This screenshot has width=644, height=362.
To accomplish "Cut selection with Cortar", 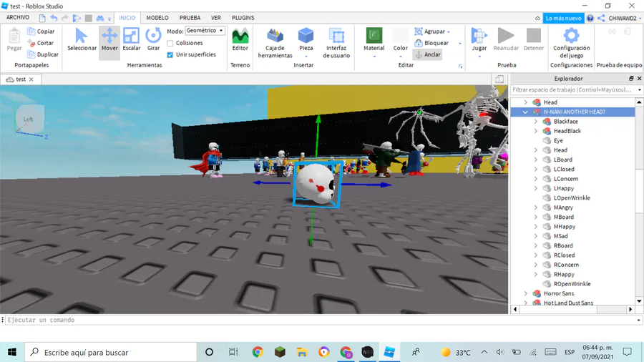I will coord(40,43).
